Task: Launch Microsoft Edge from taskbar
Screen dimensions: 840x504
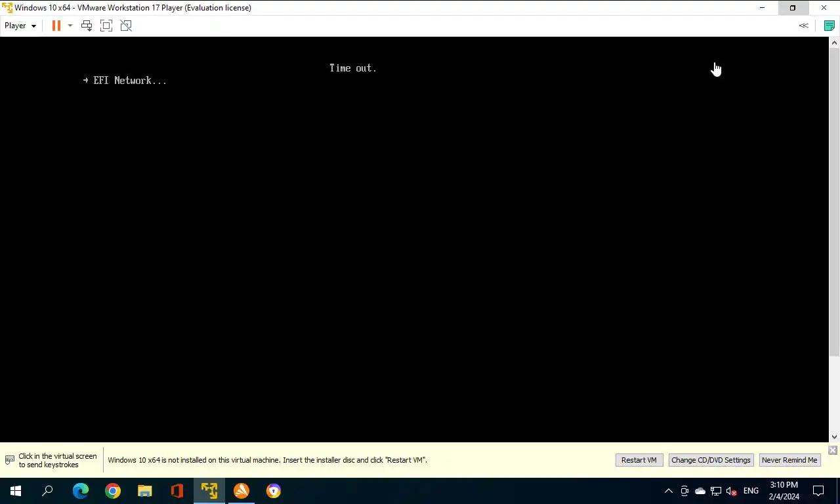Action: 81,491
